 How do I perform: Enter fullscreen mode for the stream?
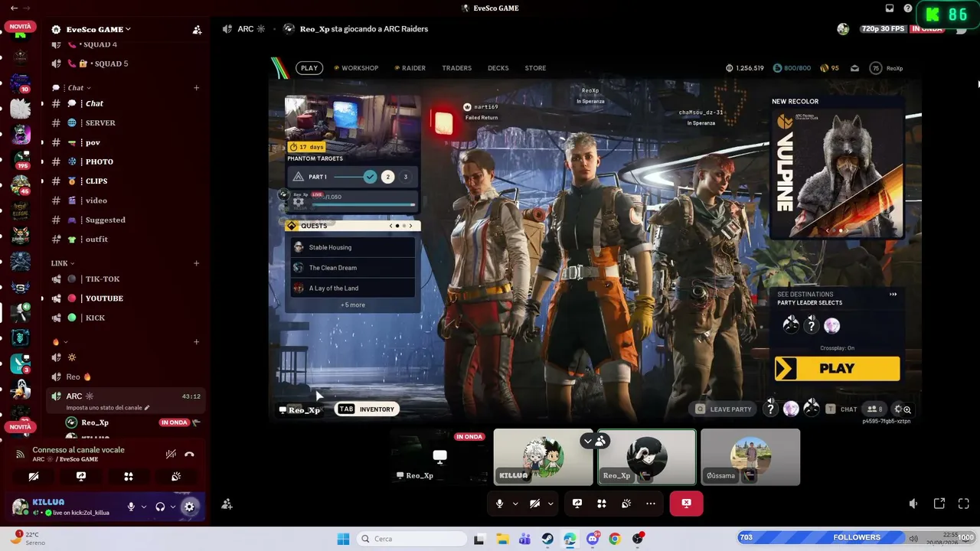(964, 504)
